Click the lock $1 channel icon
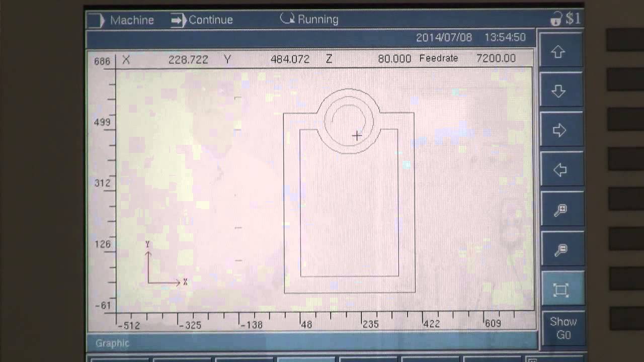 (566, 19)
